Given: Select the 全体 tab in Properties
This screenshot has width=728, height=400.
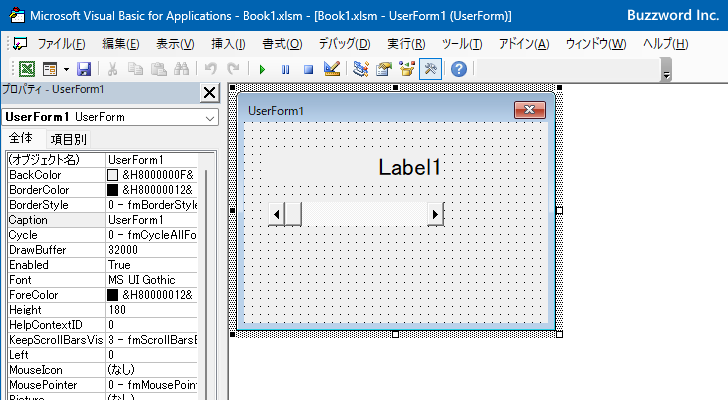Looking at the screenshot, I should [21, 139].
